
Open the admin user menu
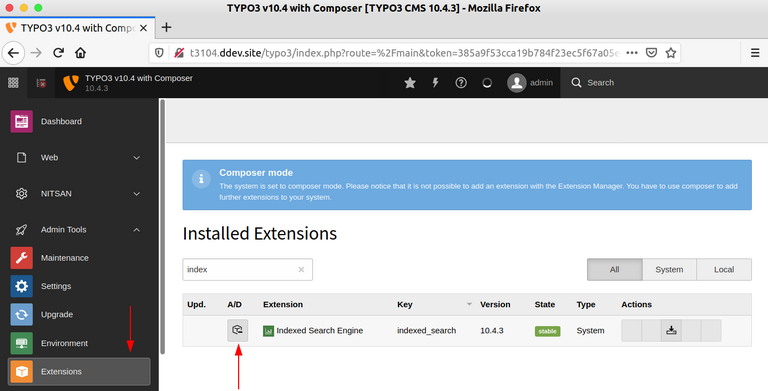pyautogui.click(x=530, y=83)
